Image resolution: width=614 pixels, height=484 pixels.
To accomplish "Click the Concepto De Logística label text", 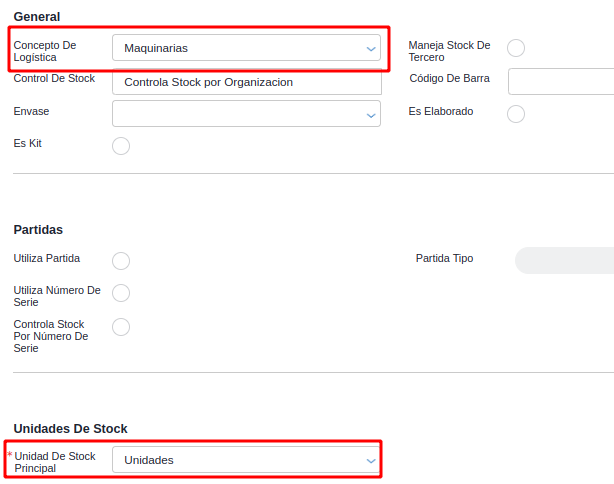I will (x=45, y=51).
